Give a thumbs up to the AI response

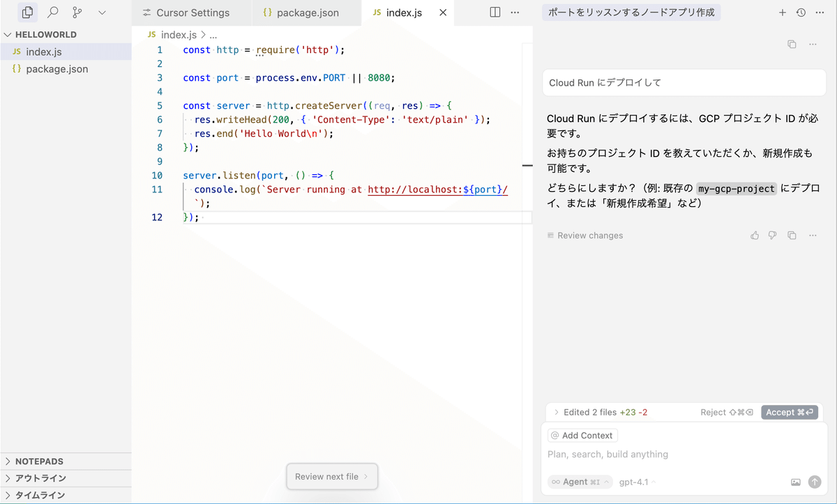(754, 235)
